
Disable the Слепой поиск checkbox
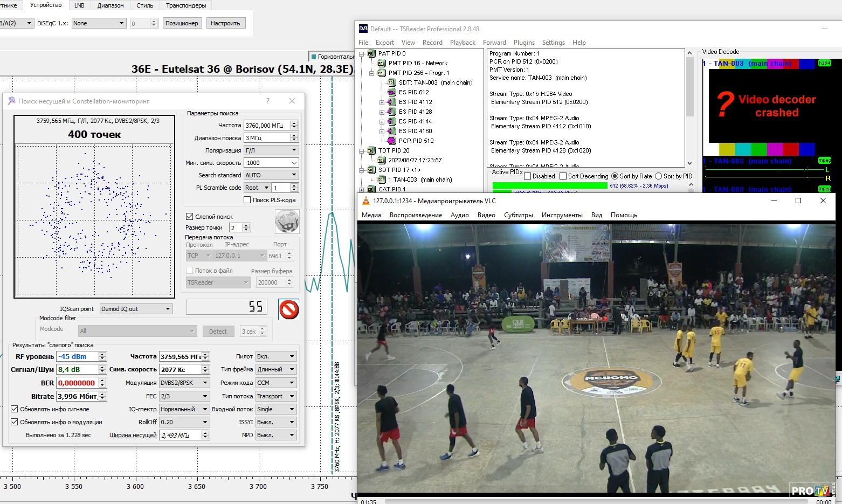pos(190,216)
